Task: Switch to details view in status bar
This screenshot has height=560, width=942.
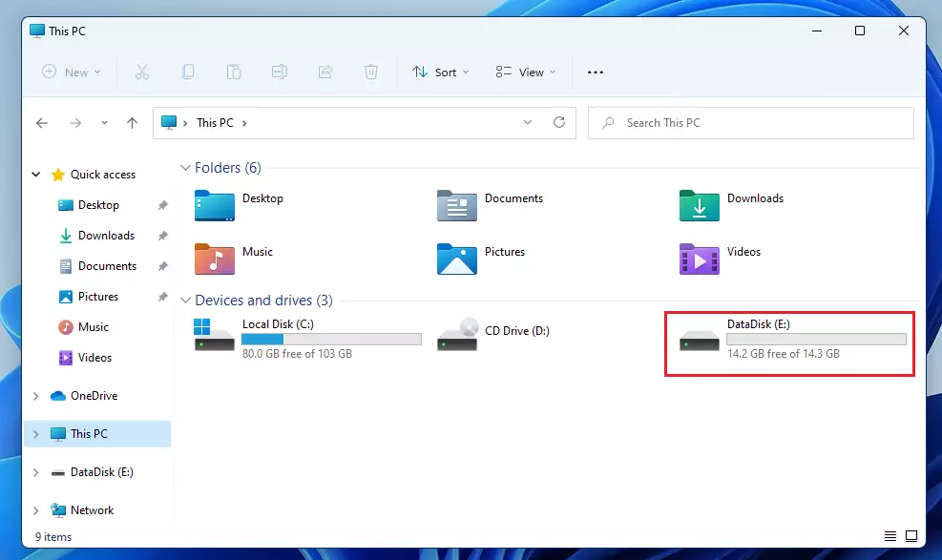Action: coord(890,536)
